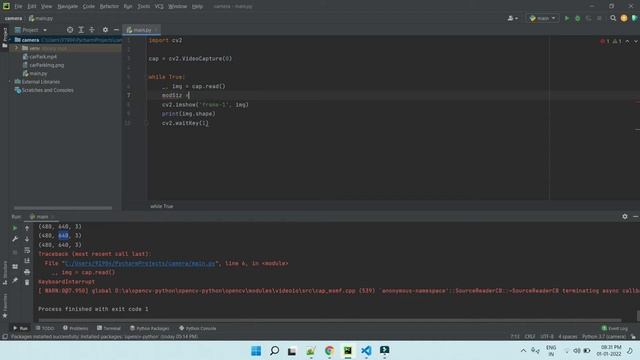Open the View menu
Image resolution: width=640 pixels, height=360 pixels.
[x=46, y=7]
